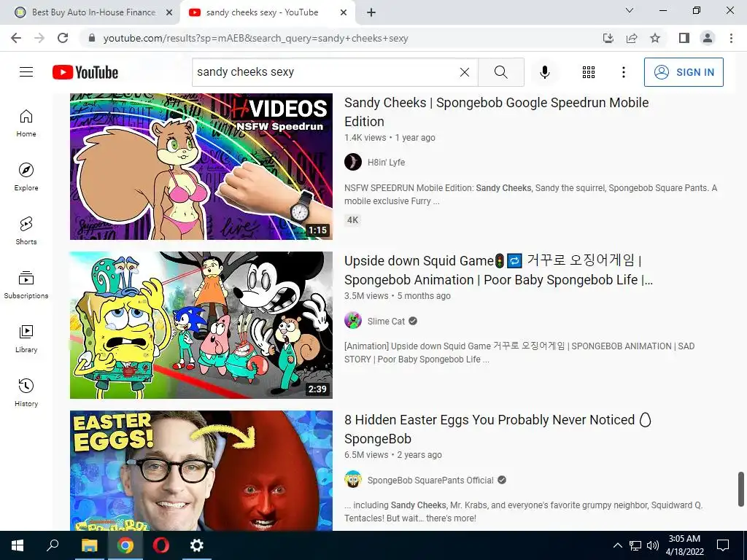Image resolution: width=747 pixels, height=560 pixels.
Task: Play the Easter Eggs video thumbnail
Action: (201, 470)
